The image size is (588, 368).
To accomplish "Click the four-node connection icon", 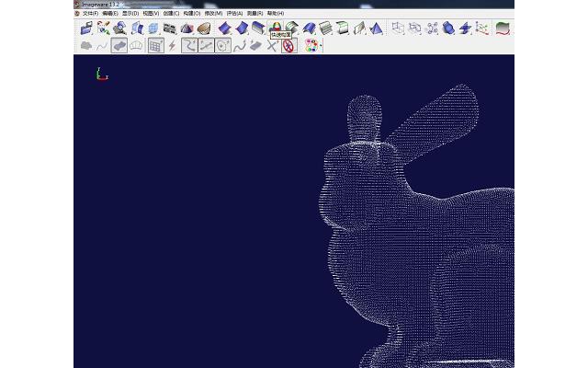I will click(432, 29).
